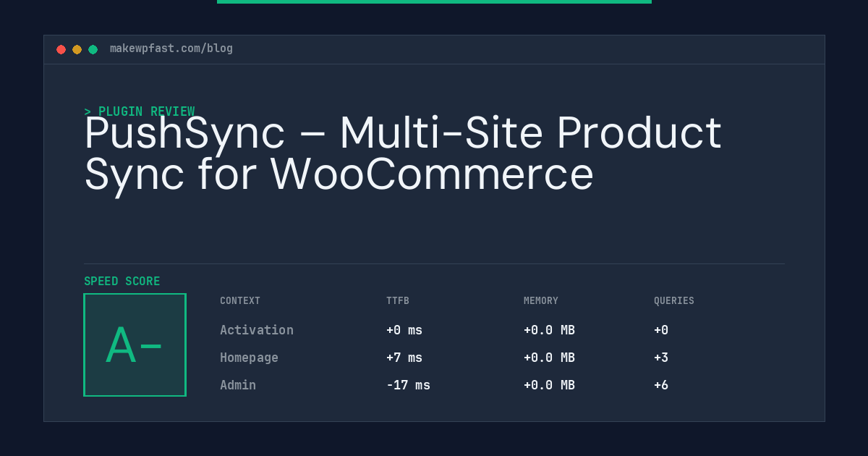This screenshot has width=868, height=456.
Task: Click the Activation memory value
Action: (549, 330)
